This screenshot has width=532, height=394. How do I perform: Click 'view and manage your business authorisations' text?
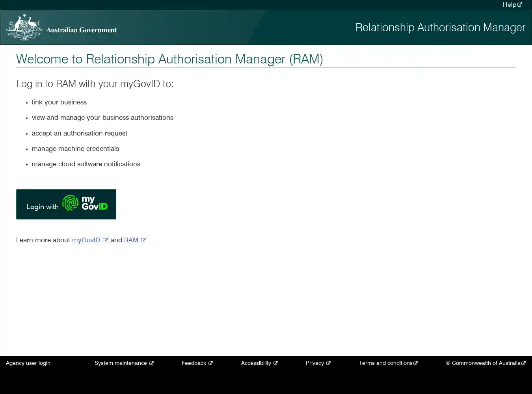(102, 118)
